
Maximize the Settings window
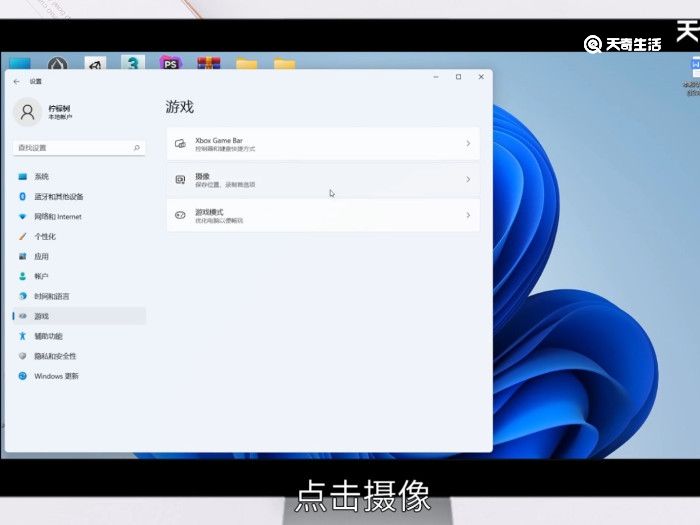click(x=458, y=77)
